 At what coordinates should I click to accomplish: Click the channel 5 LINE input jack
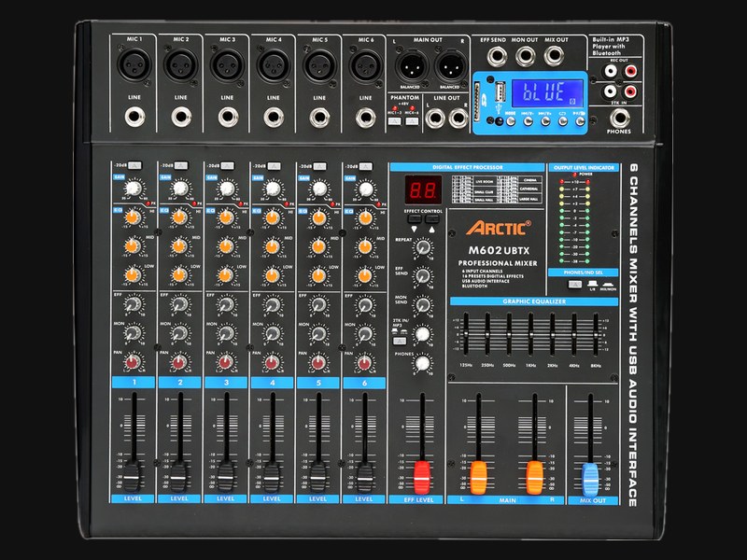(x=319, y=117)
